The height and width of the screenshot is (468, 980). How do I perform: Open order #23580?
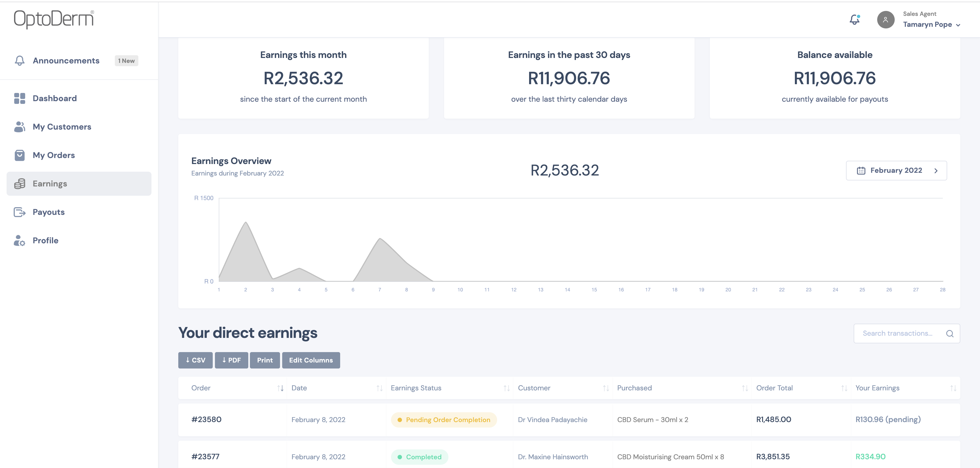pyautogui.click(x=206, y=420)
